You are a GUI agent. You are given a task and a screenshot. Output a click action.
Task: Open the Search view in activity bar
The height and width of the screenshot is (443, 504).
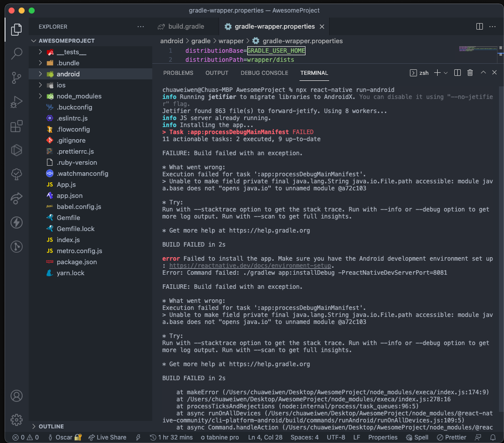[x=17, y=53]
